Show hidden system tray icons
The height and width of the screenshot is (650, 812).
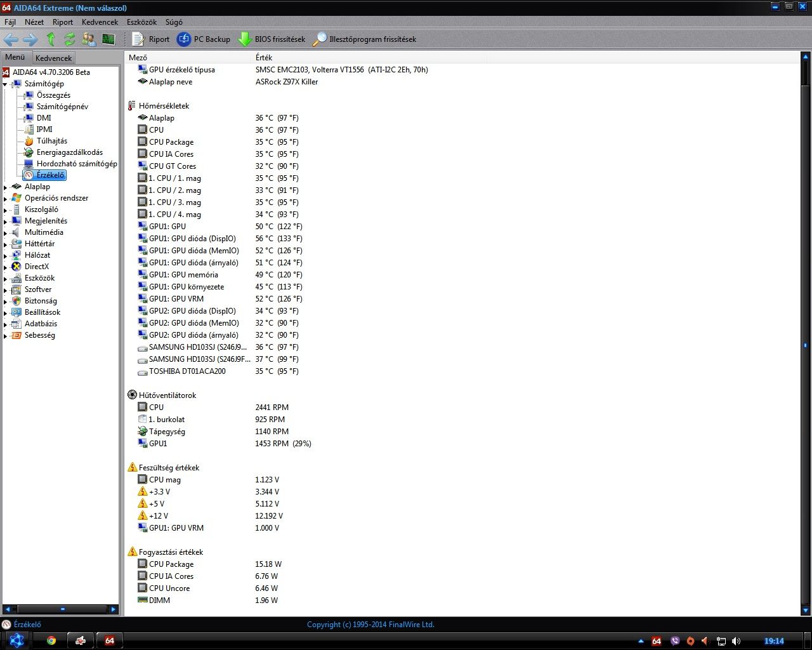click(x=641, y=641)
